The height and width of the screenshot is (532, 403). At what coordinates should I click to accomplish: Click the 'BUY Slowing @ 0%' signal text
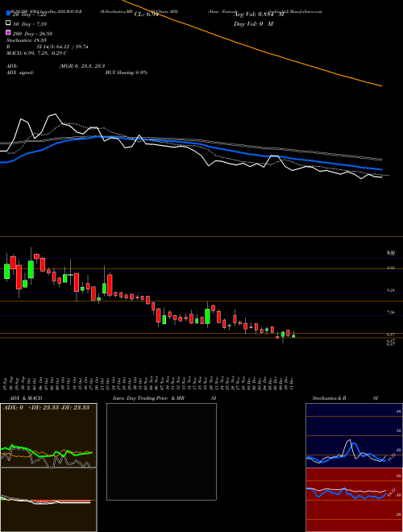click(x=127, y=73)
